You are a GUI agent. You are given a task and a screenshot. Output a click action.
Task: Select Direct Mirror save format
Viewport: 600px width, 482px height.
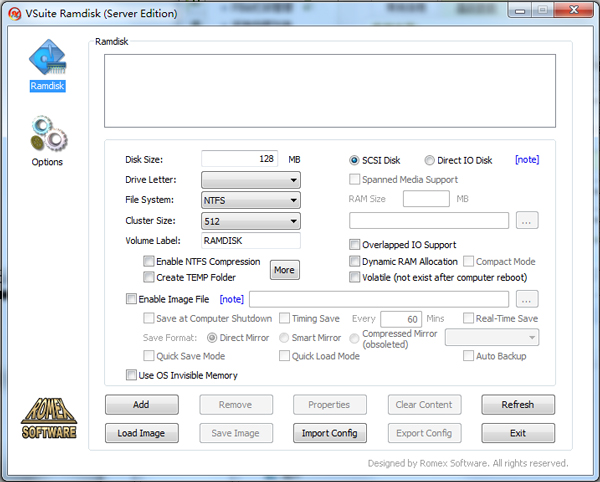click(x=212, y=338)
